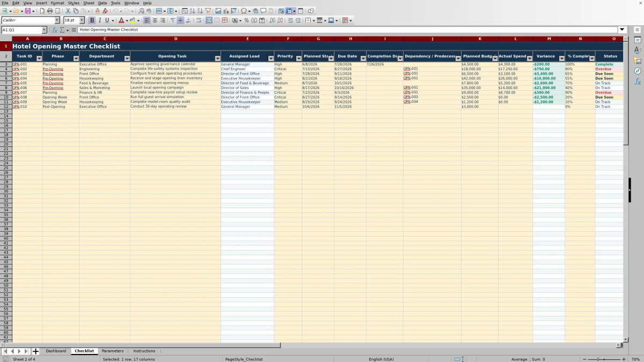This screenshot has height=362, width=644.
Task: Click the Sum sigma icon
Action: click(62, 30)
